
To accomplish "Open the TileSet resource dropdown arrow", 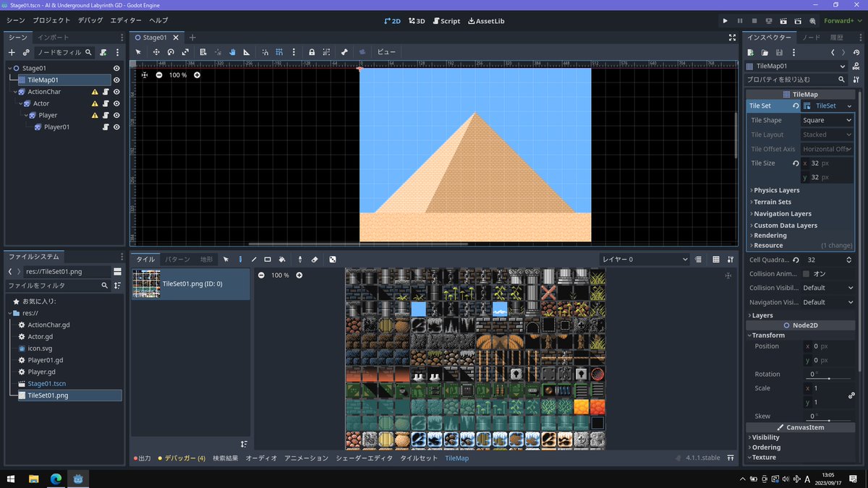I will [x=848, y=106].
